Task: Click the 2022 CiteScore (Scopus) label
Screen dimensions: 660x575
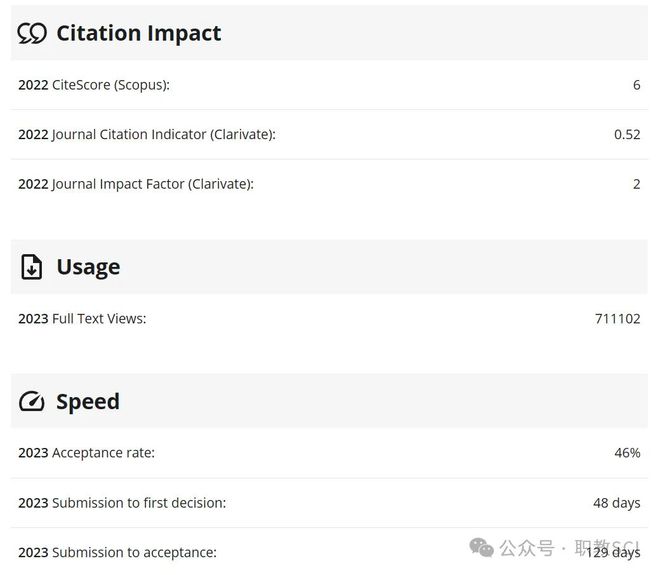Action: point(94,85)
